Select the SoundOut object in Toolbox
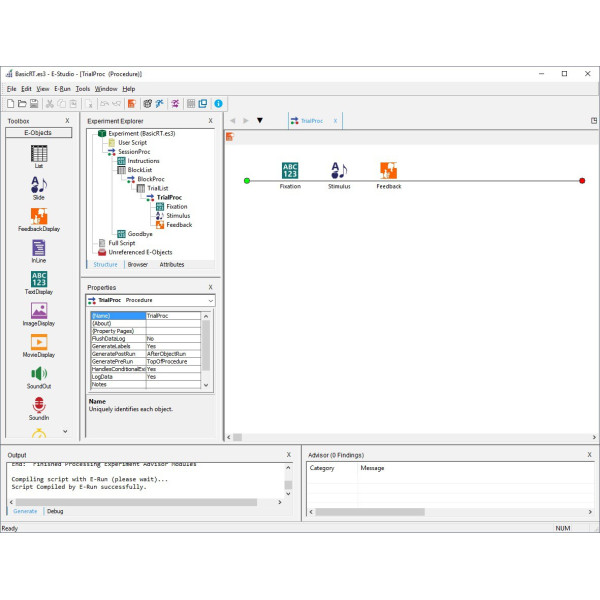The height and width of the screenshot is (600, 600). pyautogui.click(x=39, y=377)
